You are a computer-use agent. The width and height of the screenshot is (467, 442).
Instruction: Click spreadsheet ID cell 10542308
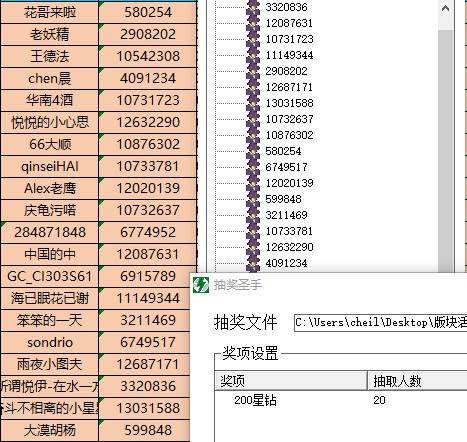[148, 56]
